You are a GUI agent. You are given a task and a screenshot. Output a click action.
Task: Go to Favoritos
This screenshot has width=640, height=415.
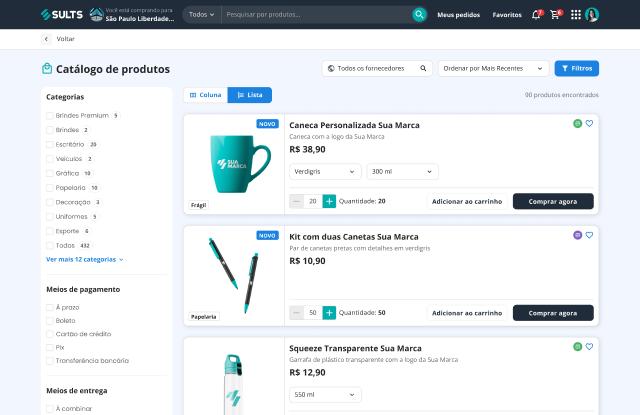(507, 15)
